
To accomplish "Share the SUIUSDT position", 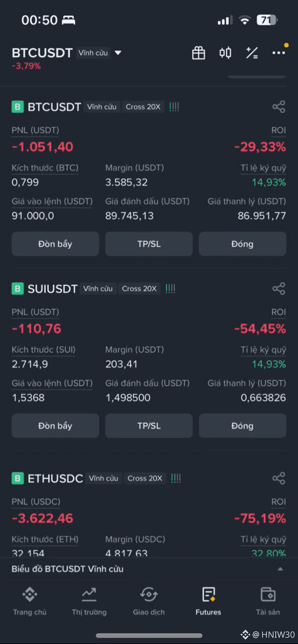I will [x=279, y=289].
